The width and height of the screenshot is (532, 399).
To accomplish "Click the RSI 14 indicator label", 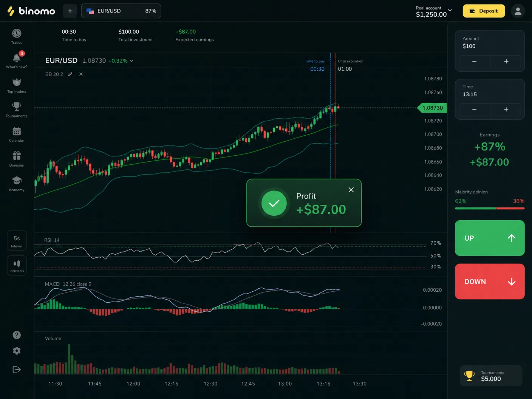I will coord(52,240).
